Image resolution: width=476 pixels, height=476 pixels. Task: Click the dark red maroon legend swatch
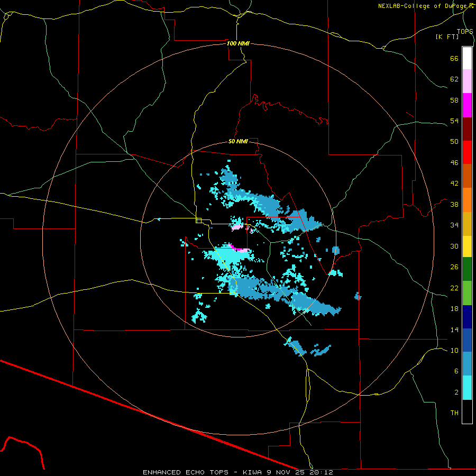(x=467, y=129)
